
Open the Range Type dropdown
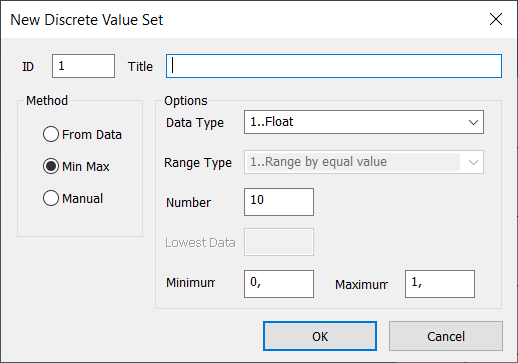coord(364,162)
